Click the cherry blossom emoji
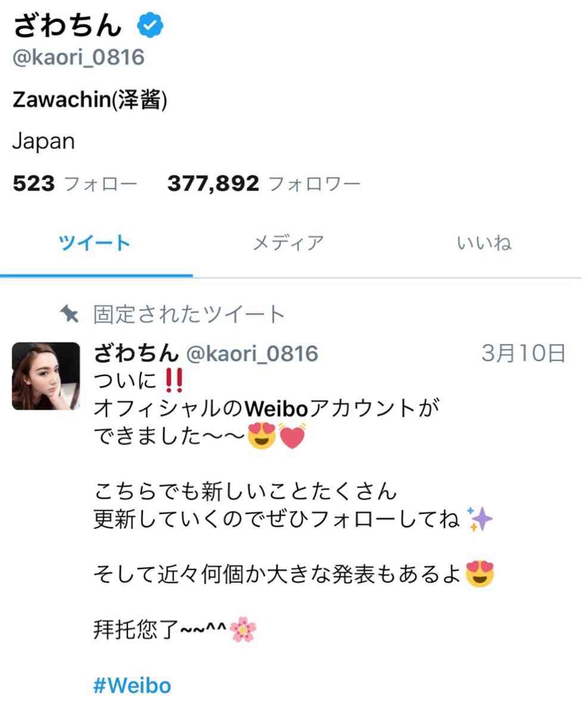 click(242, 630)
